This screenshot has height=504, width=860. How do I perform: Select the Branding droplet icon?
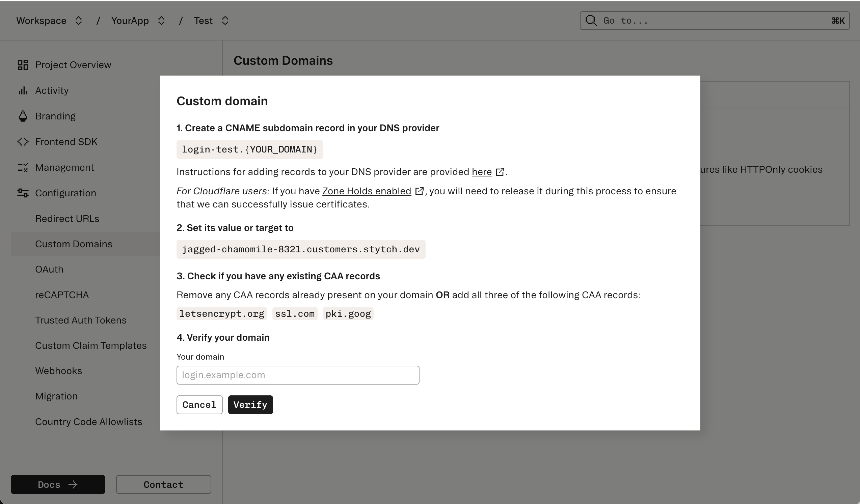(x=23, y=116)
